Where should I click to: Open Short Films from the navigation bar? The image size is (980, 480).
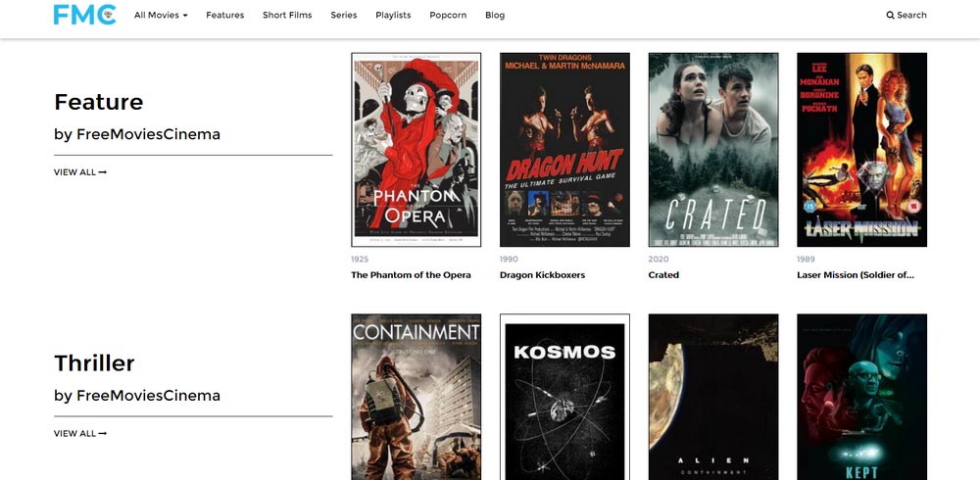point(287,15)
